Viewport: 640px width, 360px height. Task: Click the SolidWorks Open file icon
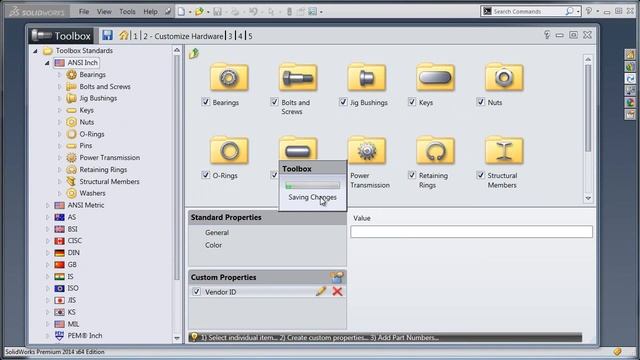pyautogui.click(x=199, y=12)
